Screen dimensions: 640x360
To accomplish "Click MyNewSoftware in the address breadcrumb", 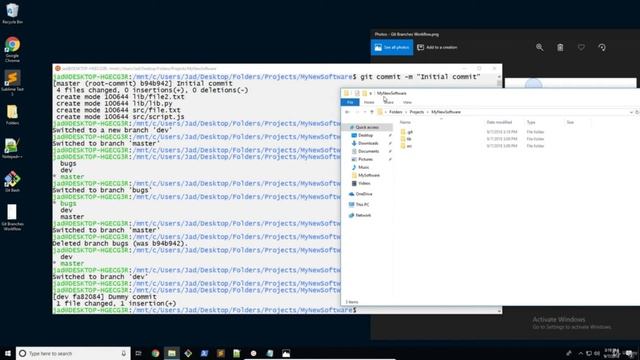I will tap(446, 112).
